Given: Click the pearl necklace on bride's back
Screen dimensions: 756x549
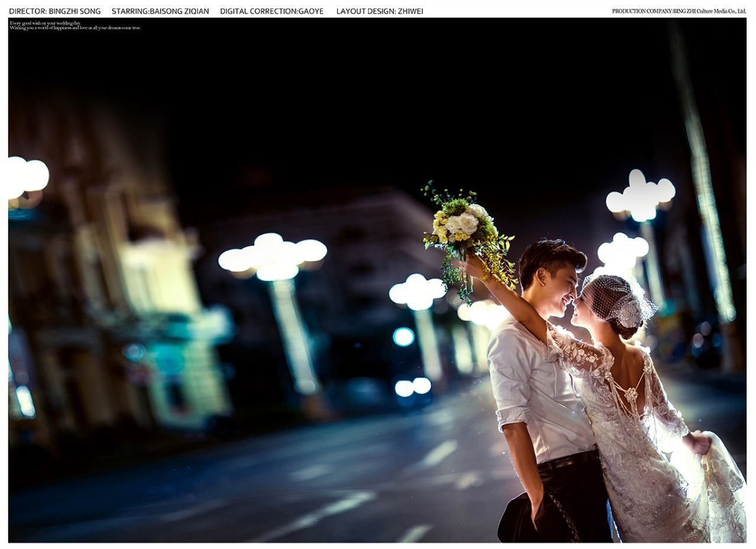Looking at the screenshot, I should (632, 395).
